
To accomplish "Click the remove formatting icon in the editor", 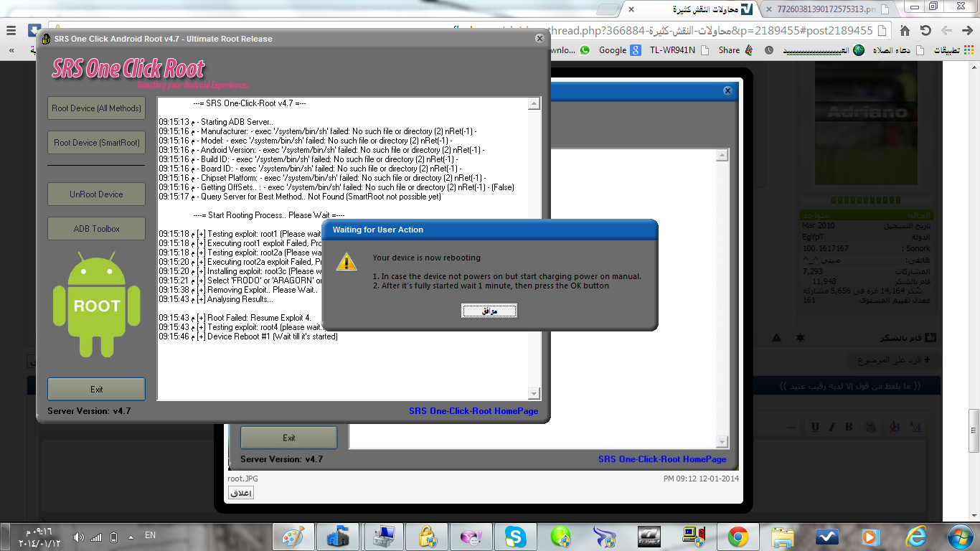I will (895, 427).
